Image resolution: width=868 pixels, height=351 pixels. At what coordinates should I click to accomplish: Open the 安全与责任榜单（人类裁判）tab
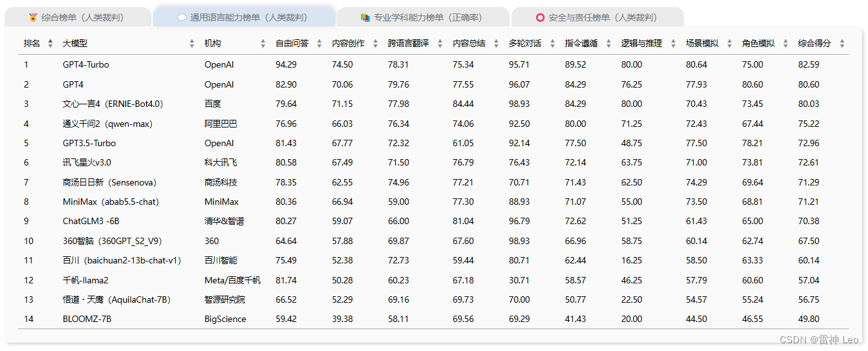[596, 17]
